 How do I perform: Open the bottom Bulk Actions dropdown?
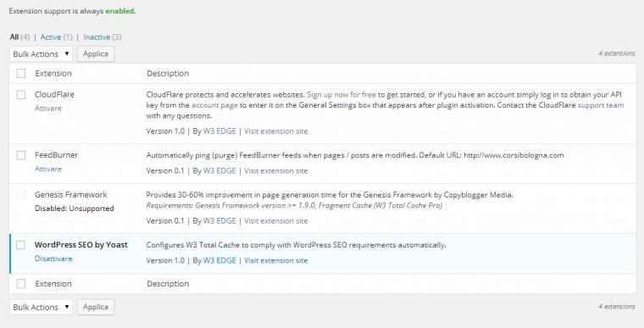coord(41,307)
